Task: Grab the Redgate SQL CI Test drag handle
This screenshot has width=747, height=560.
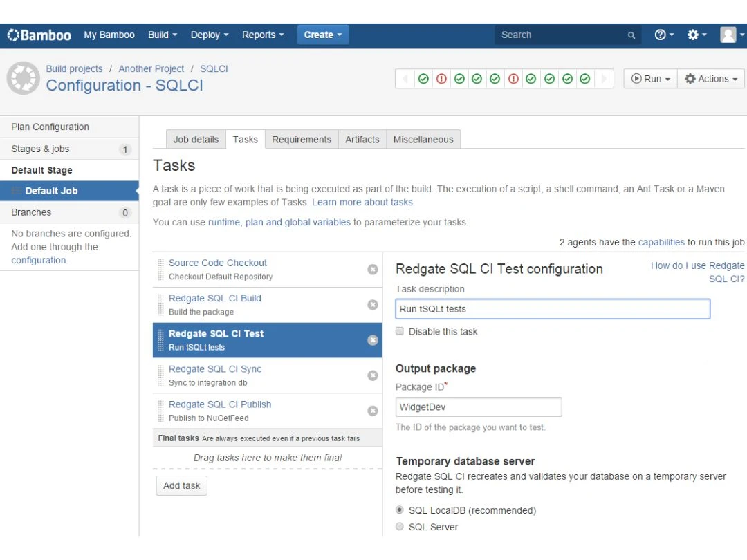Action: (x=160, y=340)
